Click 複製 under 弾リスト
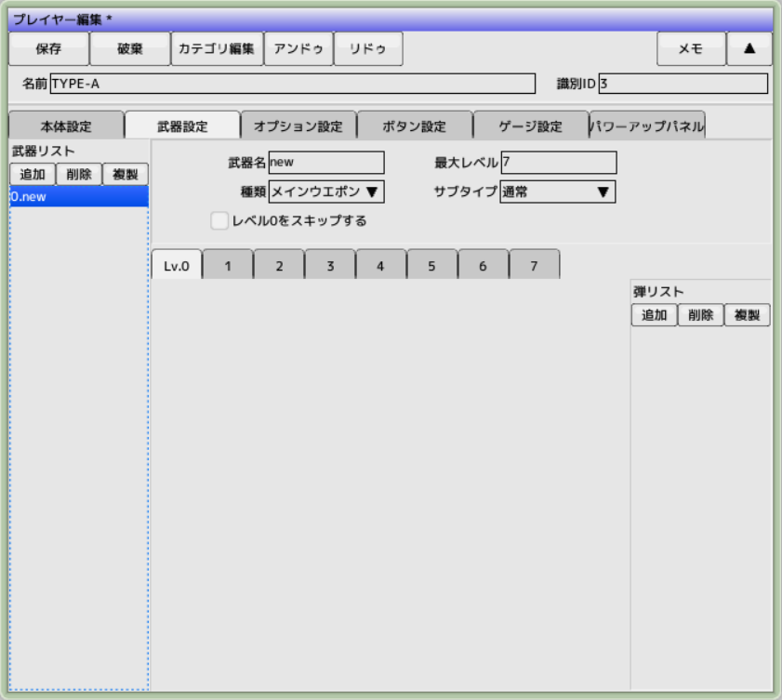The height and width of the screenshot is (700, 782). click(x=747, y=315)
